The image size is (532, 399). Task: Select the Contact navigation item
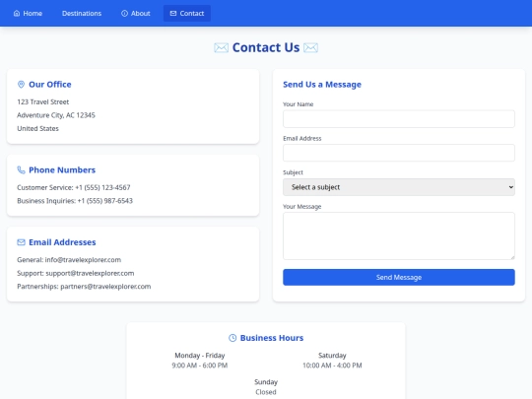click(x=187, y=13)
